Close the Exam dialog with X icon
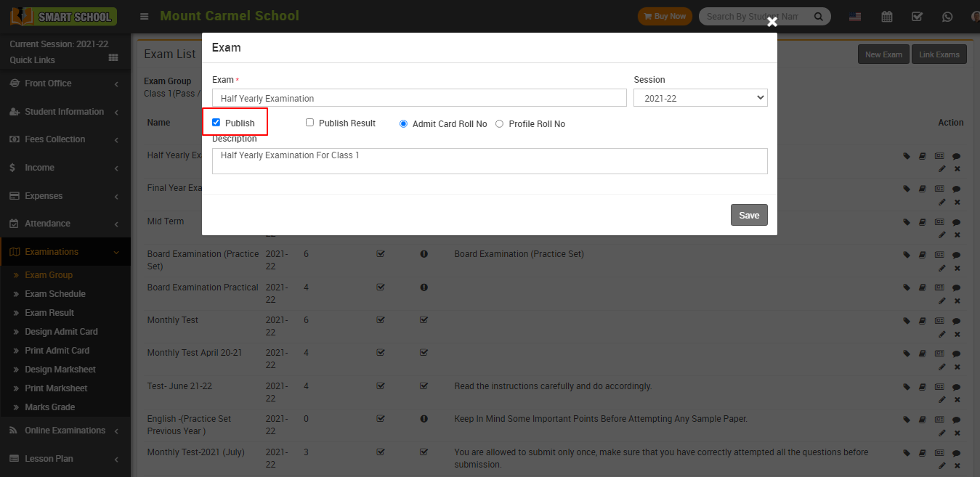This screenshot has height=477, width=980. (772, 23)
